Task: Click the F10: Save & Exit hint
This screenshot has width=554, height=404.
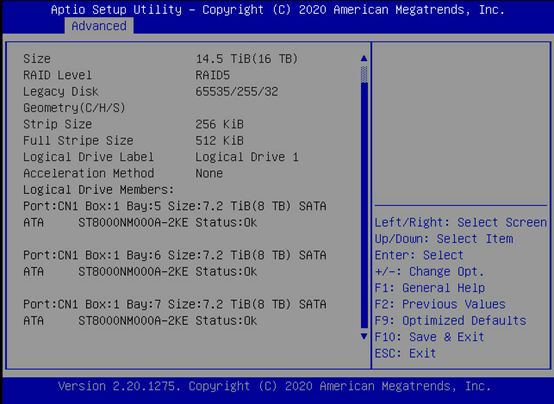Action: [x=429, y=337]
